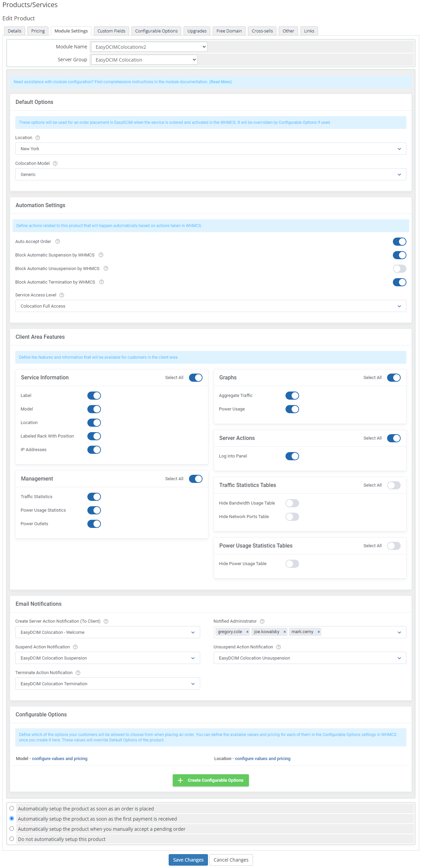Click help icon for Terminate Action Notification
Image resolution: width=422 pixels, height=868 pixels.
pyautogui.click(x=78, y=673)
